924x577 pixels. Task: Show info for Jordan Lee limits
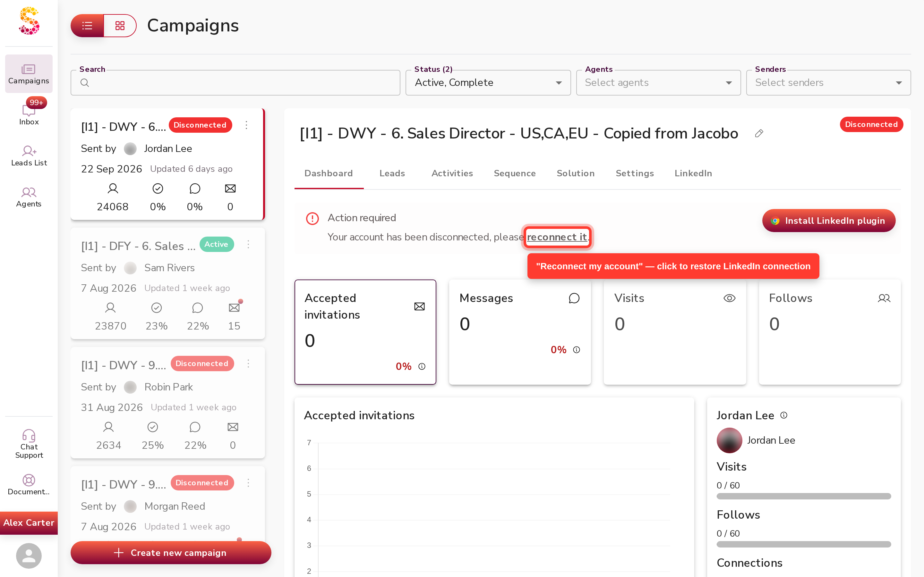[784, 415]
